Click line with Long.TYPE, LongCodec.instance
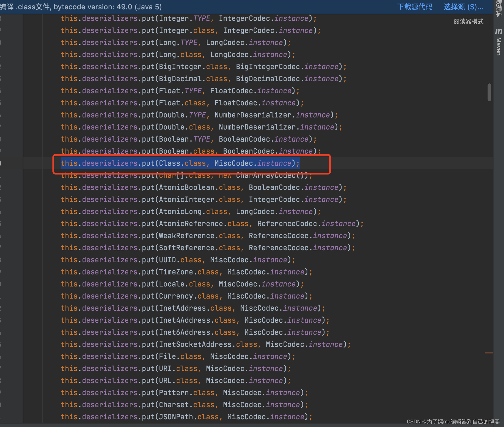The width and height of the screenshot is (504, 427). coord(176,43)
